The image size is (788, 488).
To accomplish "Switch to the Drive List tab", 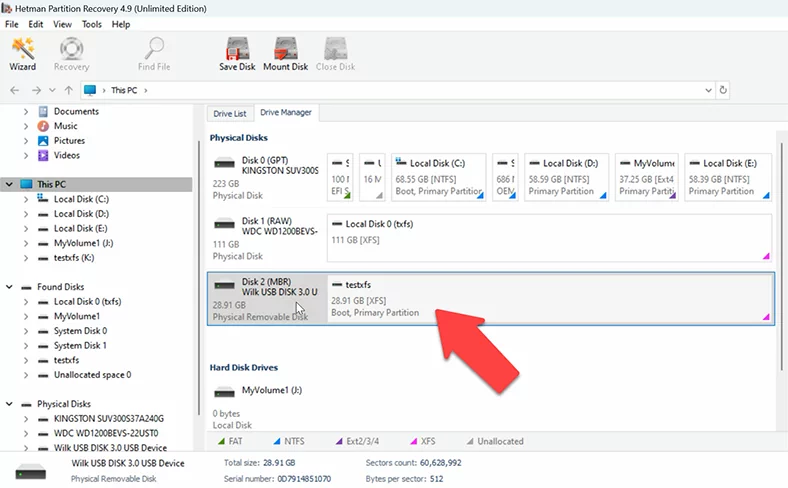I will 230,114.
